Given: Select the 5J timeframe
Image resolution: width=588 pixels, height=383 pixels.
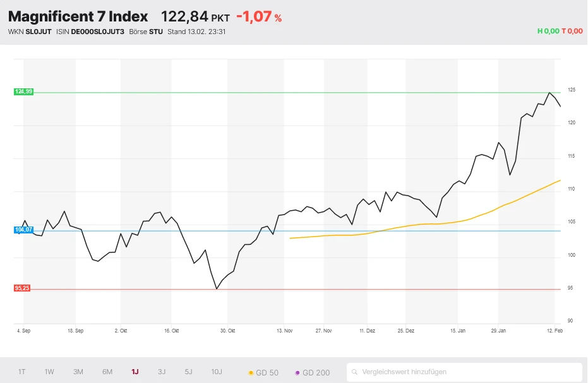Looking at the screenshot, I should point(188,372).
